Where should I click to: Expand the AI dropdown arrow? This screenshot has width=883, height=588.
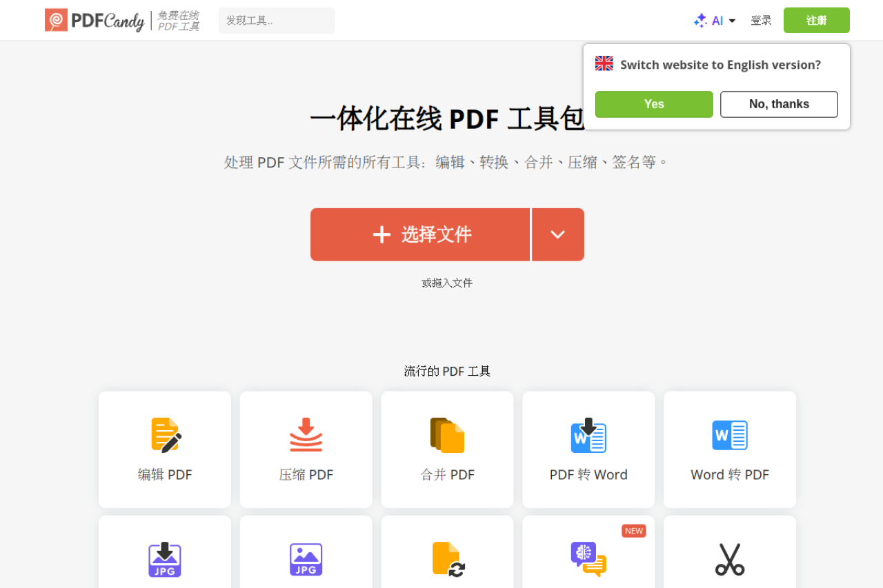(x=732, y=21)
